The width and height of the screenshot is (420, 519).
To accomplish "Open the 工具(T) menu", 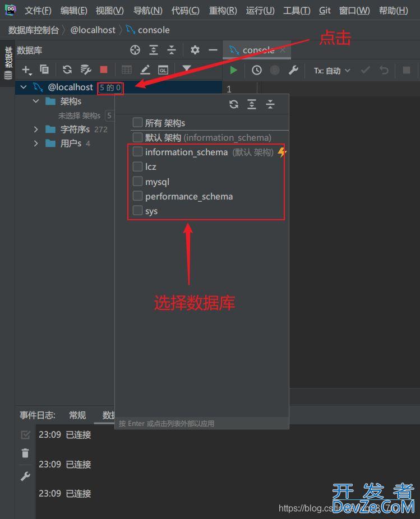I will [x=297, y=11].
